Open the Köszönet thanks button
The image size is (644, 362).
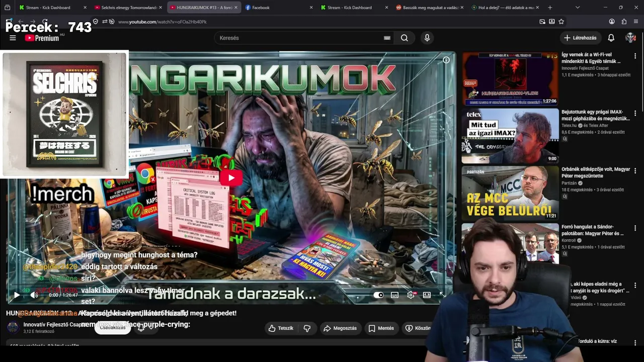[418, 328]
